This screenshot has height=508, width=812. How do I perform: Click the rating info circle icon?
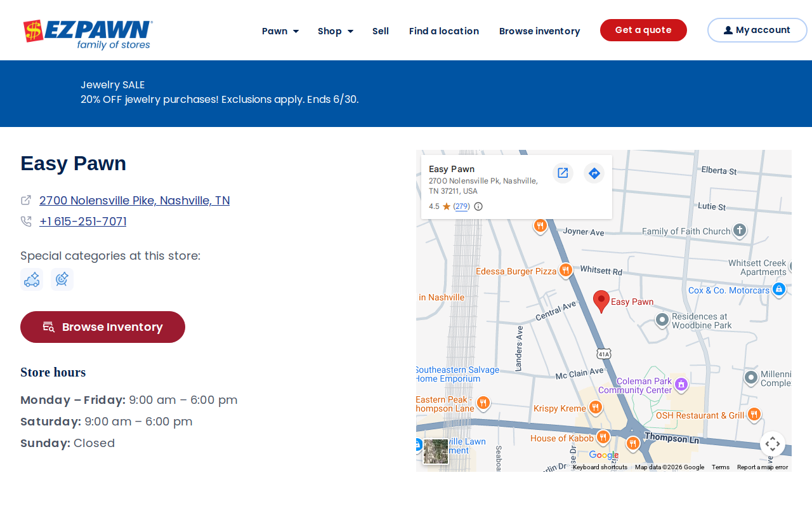pos(478,206)
